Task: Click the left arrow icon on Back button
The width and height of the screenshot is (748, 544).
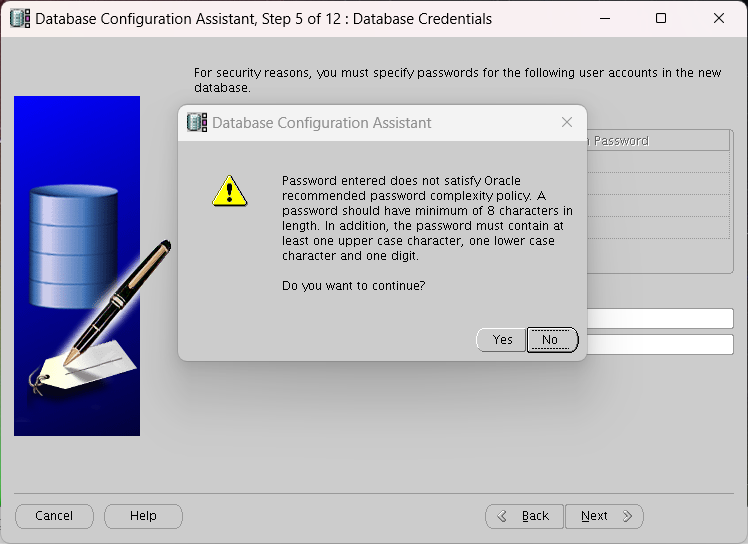Action: coord(502,516)
